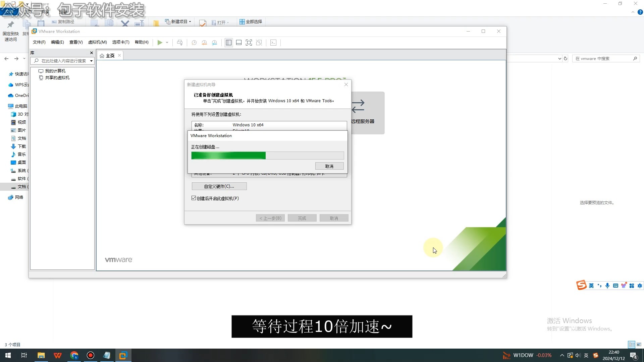The height and width of the screenshot is (362, 644).
Task: Click the revert to snapshot icon
Action: pos(204,43)
